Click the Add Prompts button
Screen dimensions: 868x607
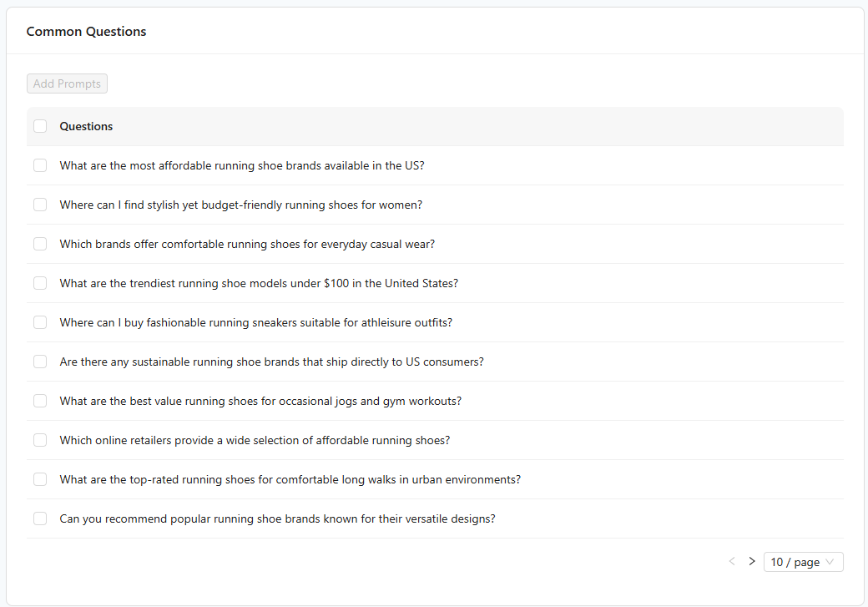67,83
